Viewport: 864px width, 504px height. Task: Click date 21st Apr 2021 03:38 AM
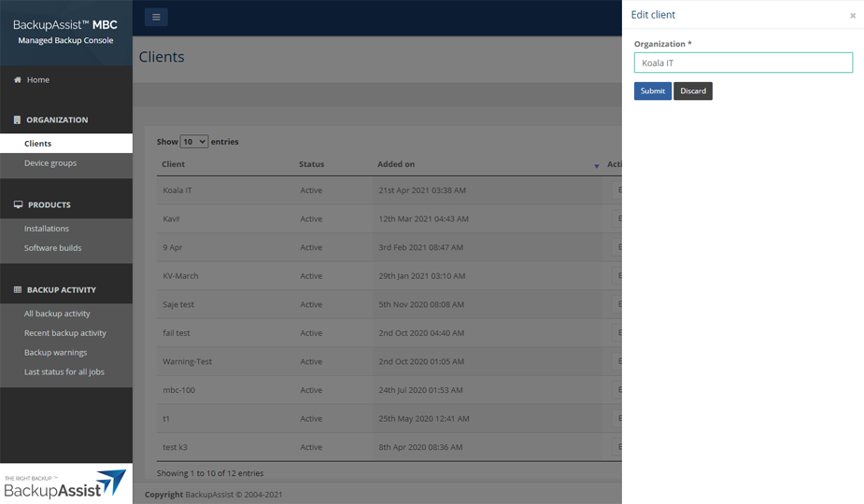click(422, 190)
